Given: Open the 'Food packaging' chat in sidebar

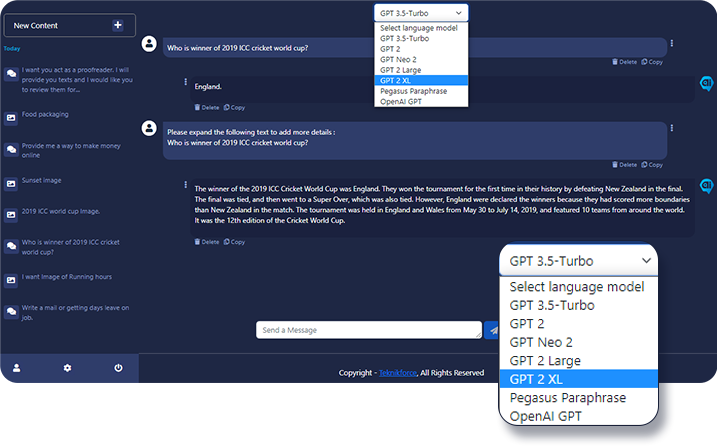Looking at the screenshot, I should click(45, 114).
